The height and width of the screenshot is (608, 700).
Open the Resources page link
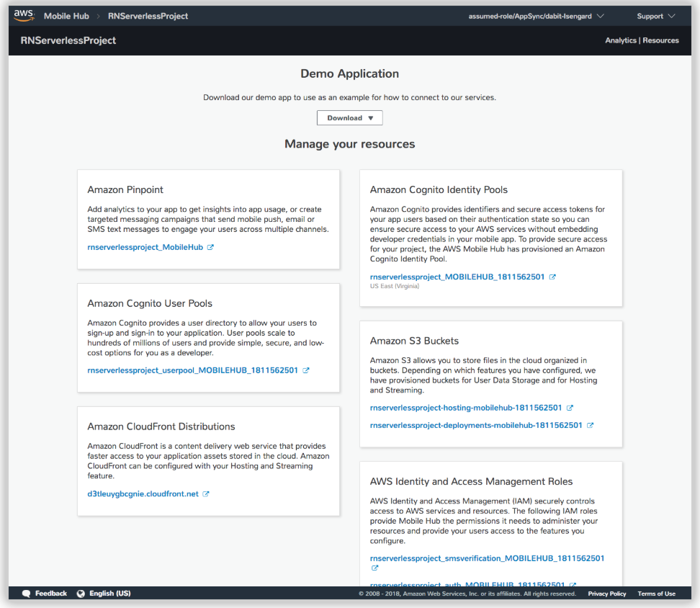point(660,40)
